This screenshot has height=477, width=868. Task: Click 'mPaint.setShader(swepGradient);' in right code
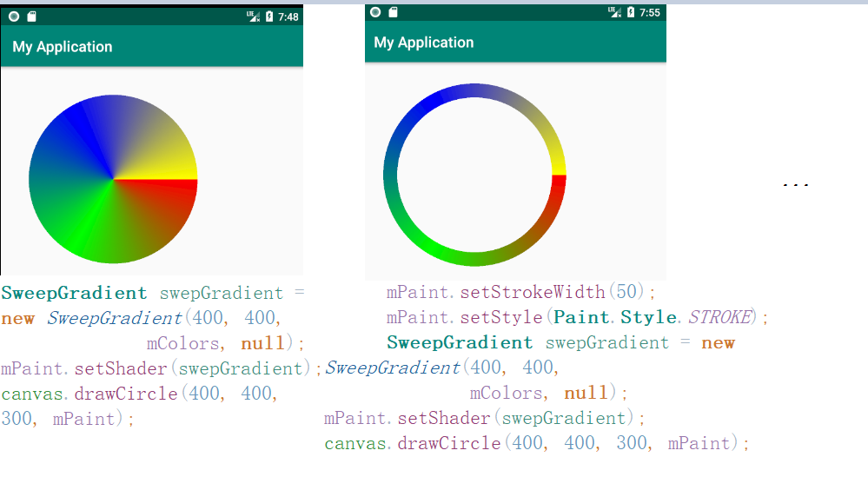click(x=484, y=418)
